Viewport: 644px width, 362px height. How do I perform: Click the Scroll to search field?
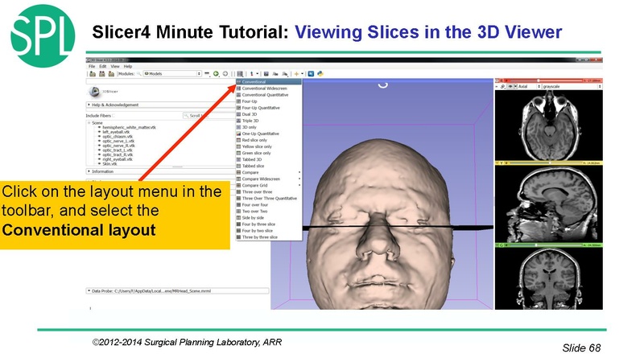pyautogui.click(x=209, y=116)
